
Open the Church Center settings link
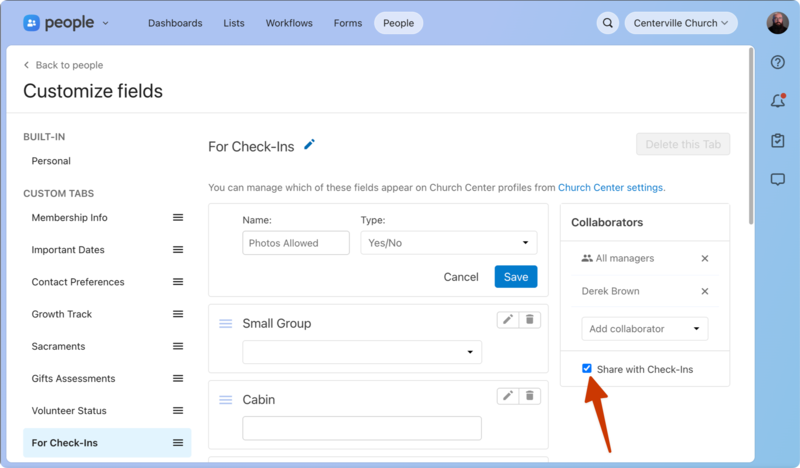pos(610,187)
